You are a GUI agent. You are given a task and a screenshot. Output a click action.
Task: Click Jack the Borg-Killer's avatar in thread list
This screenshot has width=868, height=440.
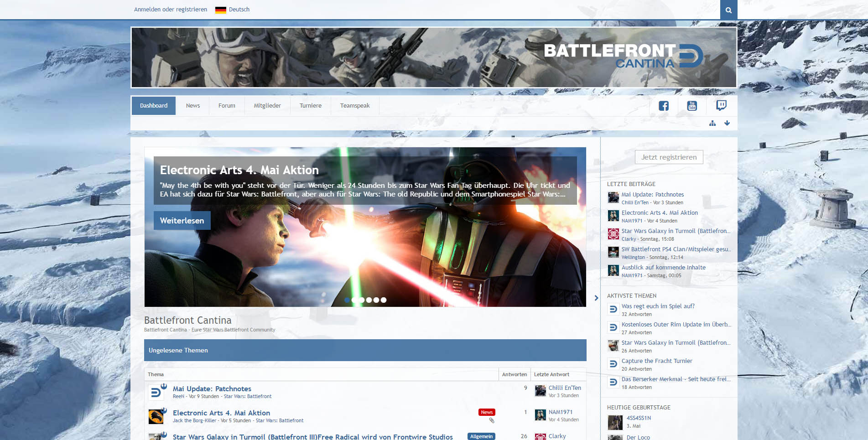coord(156,417)
